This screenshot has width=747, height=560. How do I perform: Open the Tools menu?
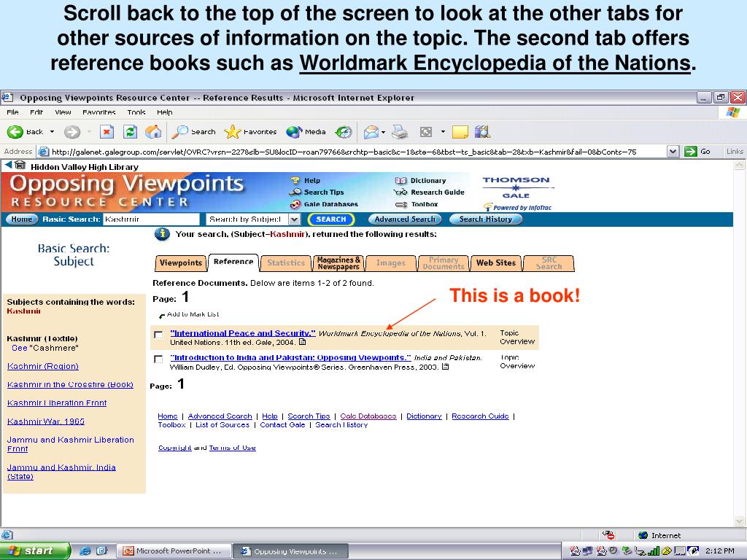[136, 112]
